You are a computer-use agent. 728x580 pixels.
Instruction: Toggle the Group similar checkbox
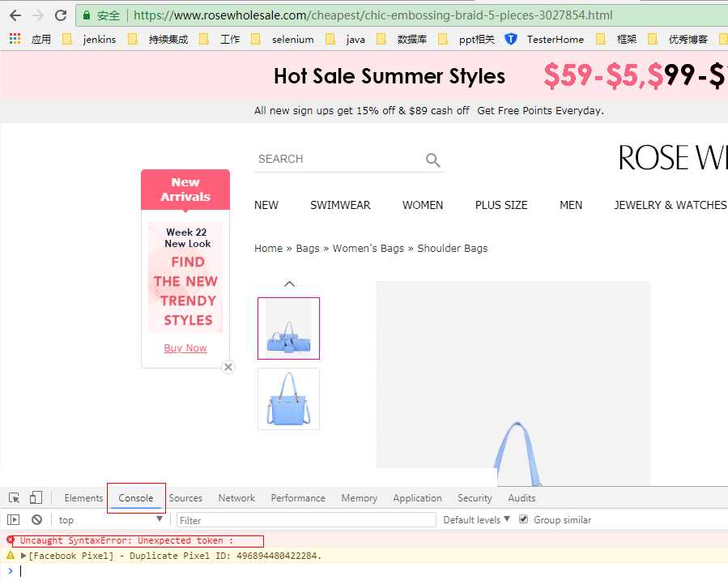pos(523,519)
